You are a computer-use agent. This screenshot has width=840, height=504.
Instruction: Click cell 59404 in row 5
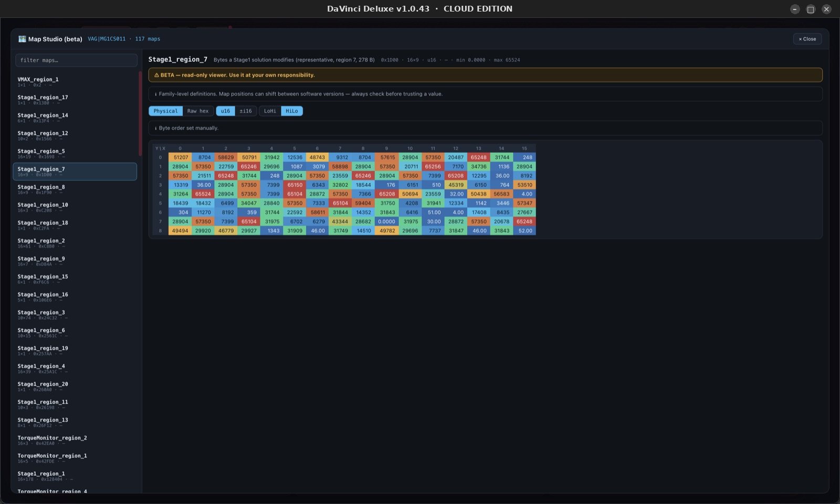tap(363, 203)
